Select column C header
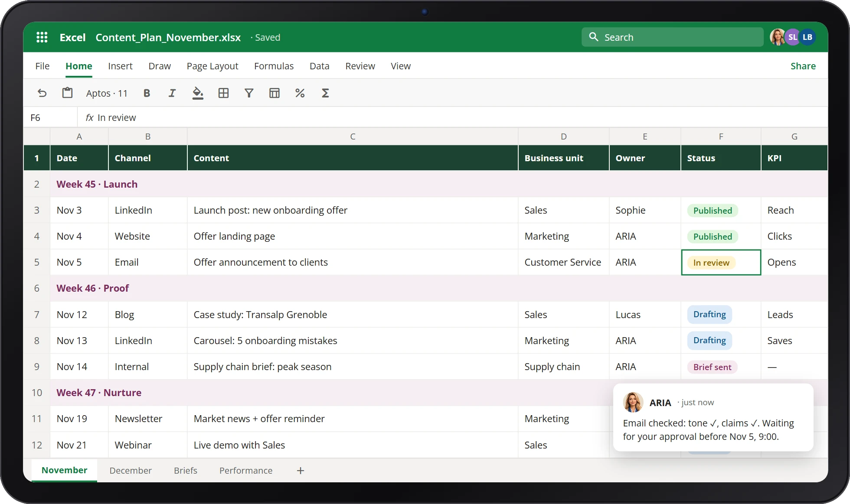850x504 pixels. click(x=353, y=137)
